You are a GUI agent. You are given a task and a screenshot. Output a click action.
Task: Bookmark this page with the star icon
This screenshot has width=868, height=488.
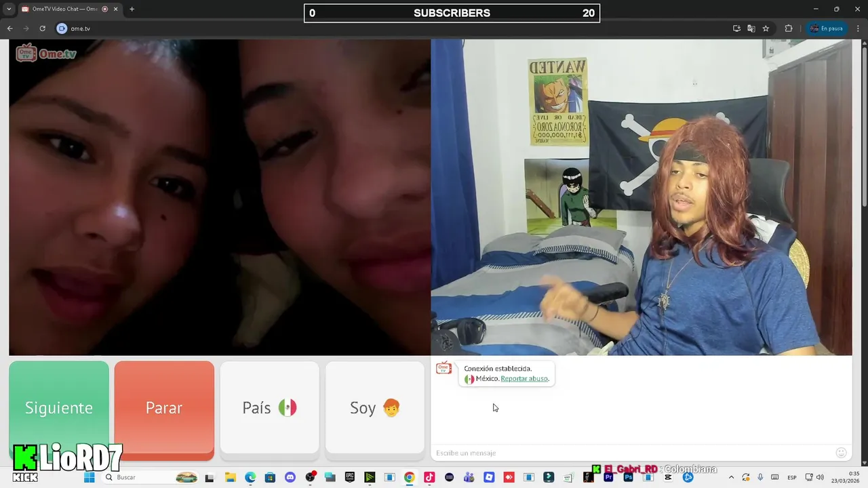pos(766,28)
